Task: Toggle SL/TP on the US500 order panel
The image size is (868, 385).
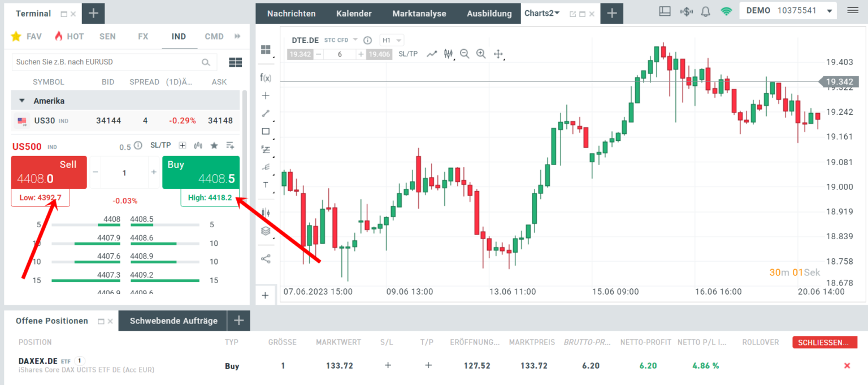Action: (160, 145)
